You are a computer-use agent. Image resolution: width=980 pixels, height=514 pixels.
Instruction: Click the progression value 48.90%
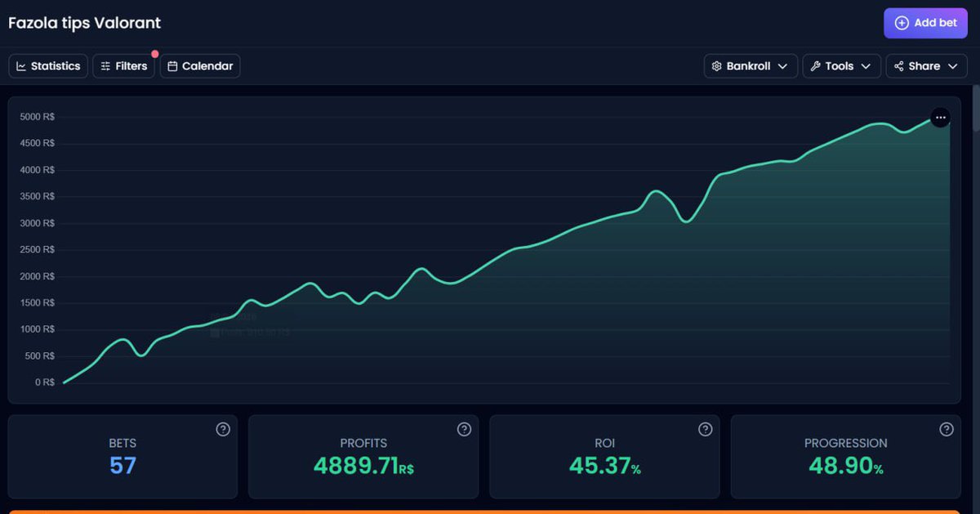pos(845,466)
